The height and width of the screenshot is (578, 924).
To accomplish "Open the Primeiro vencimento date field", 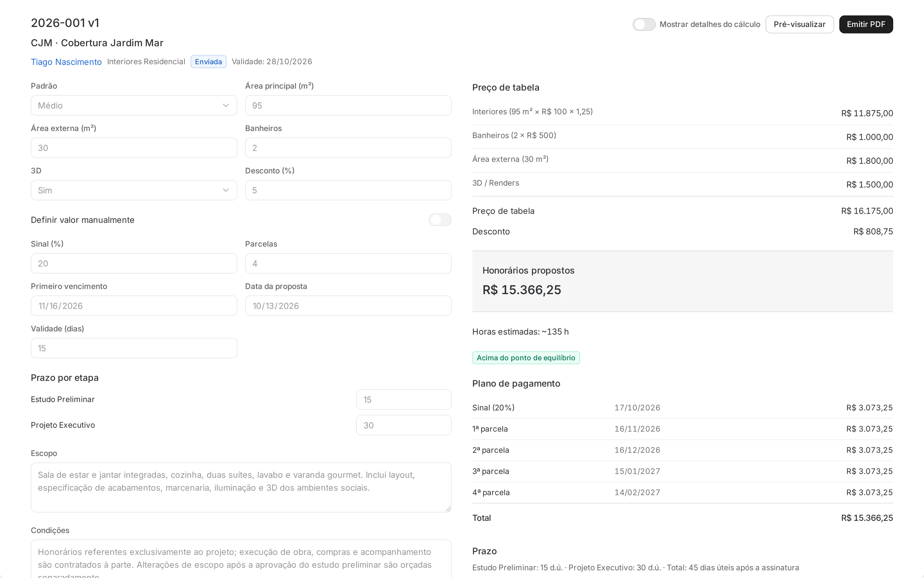I will (134, 306).
